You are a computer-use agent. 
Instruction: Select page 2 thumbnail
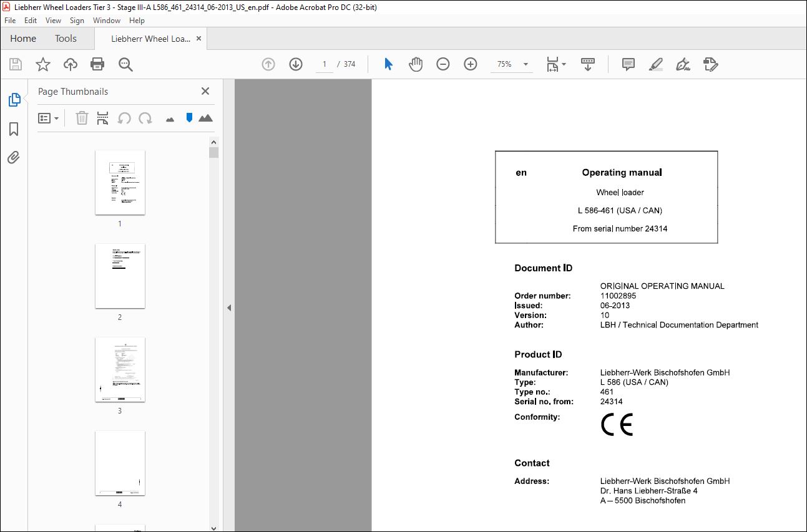pyautogui.click(x=120, y=276)
